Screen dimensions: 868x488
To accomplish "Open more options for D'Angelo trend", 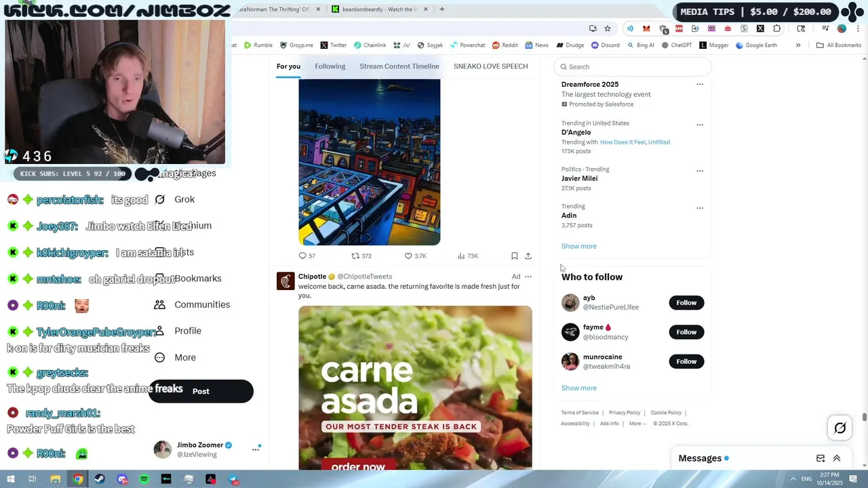I will coord(700,125).
